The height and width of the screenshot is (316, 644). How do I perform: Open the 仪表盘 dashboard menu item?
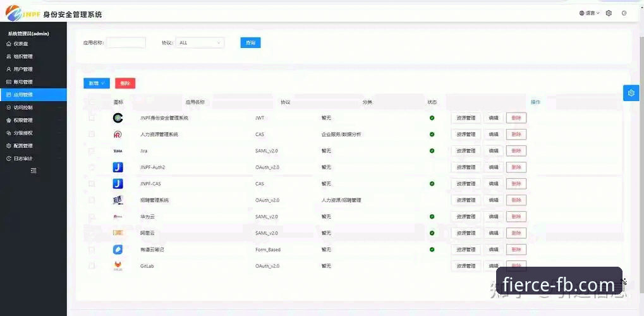[33, 44]
